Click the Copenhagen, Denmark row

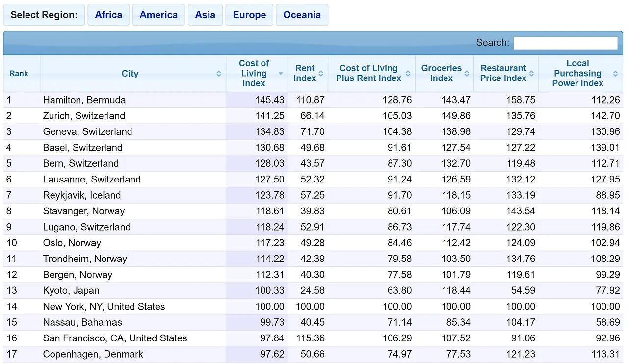313,354
